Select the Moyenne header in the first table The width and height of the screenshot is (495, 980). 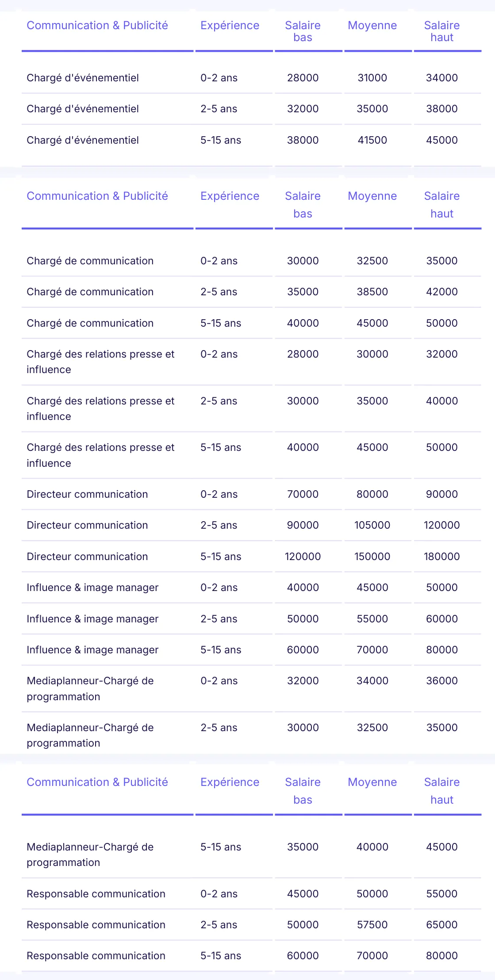(x=372, y=25)
